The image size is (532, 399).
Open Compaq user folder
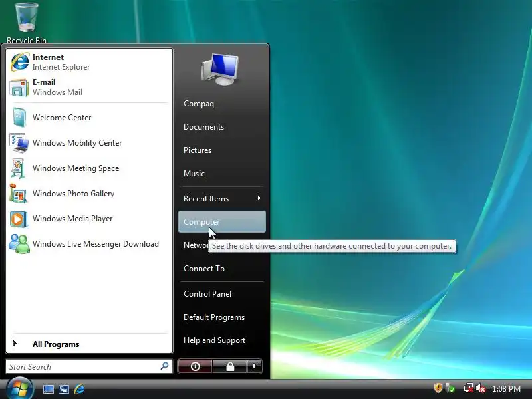pyautogui.click(x=199, y=104)
